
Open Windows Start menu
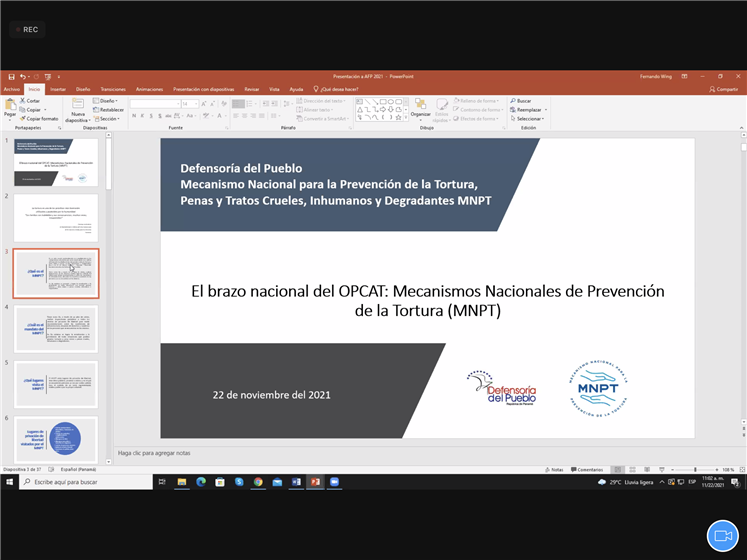point(9,482)
